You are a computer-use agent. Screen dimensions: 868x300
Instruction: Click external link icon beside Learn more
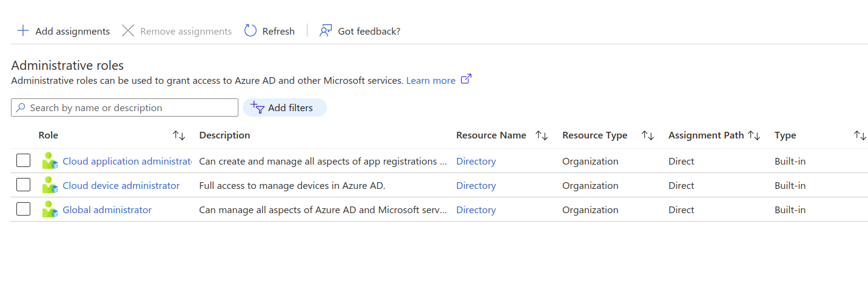tap(466, 80)
